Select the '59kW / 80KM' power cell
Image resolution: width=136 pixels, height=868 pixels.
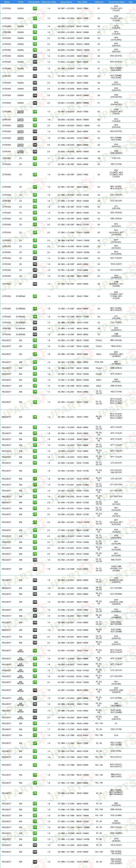tap(83, 765)
